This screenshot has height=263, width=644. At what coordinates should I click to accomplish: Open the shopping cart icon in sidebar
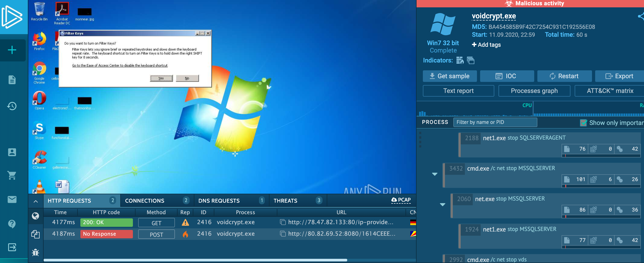pos(12,175)
